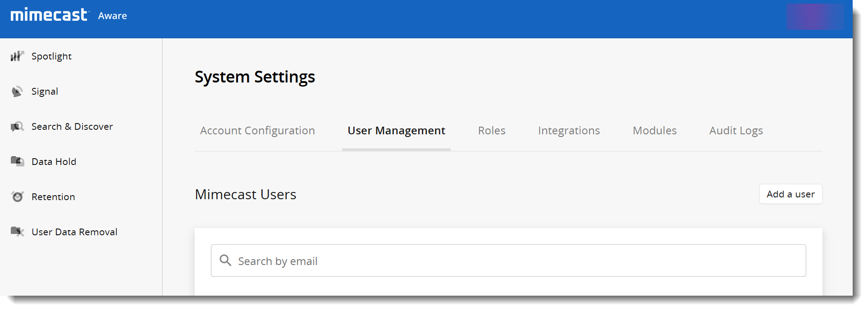Click the Retention clock icon
The height and width of the screenshot is (311, 868).
pos(17,197)
